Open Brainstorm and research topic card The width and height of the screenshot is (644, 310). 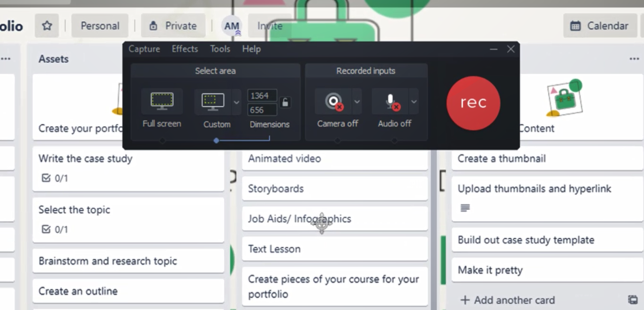pyautogui.click(x=128, y=261)
